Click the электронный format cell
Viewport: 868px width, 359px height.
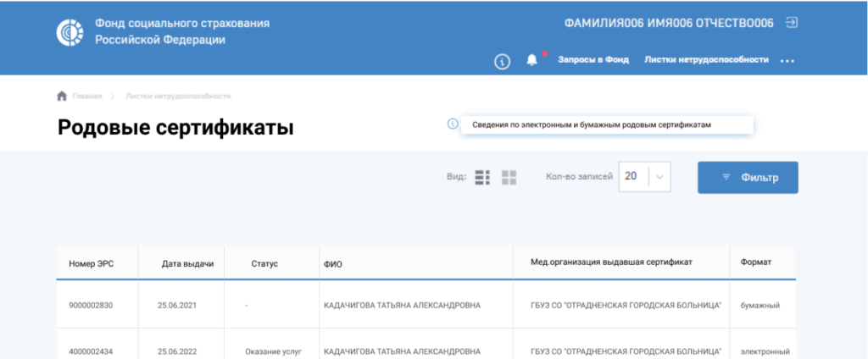(x=765, y=351)
